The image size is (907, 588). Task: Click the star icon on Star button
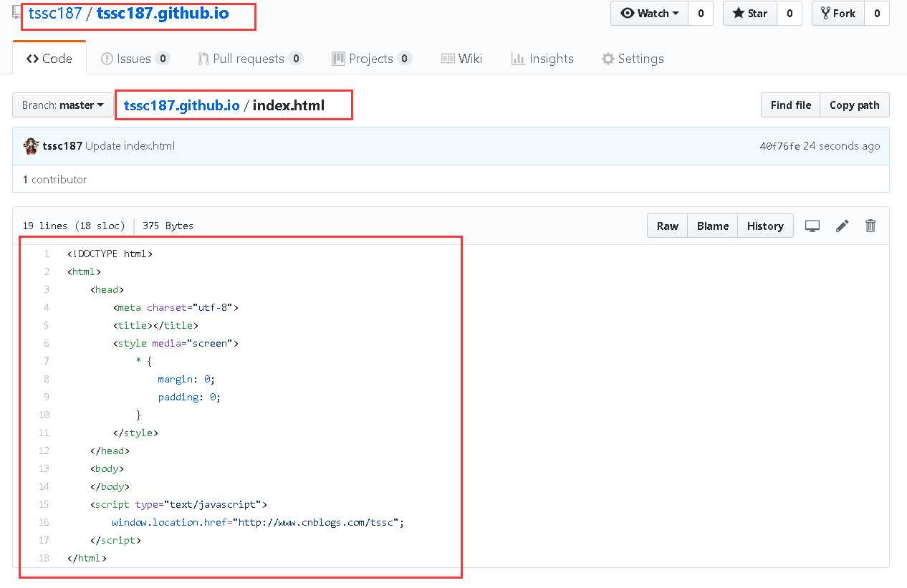click(738, 13)
